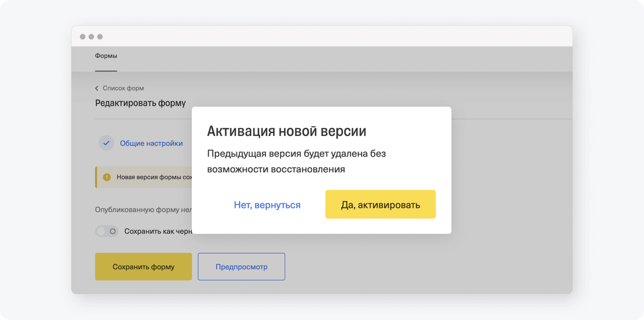The image size is (644, 320).
Task: Click the checkmark circle beside "Общие настройки"
Action: click(x=106, y=143)
